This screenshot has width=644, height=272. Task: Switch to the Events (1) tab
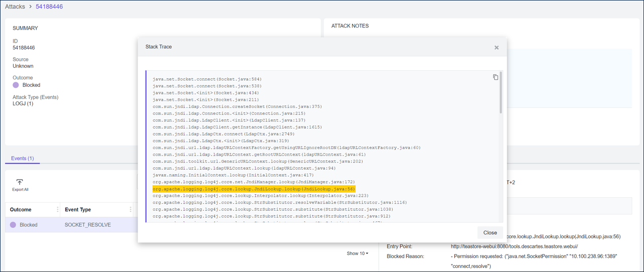(22, 158)
